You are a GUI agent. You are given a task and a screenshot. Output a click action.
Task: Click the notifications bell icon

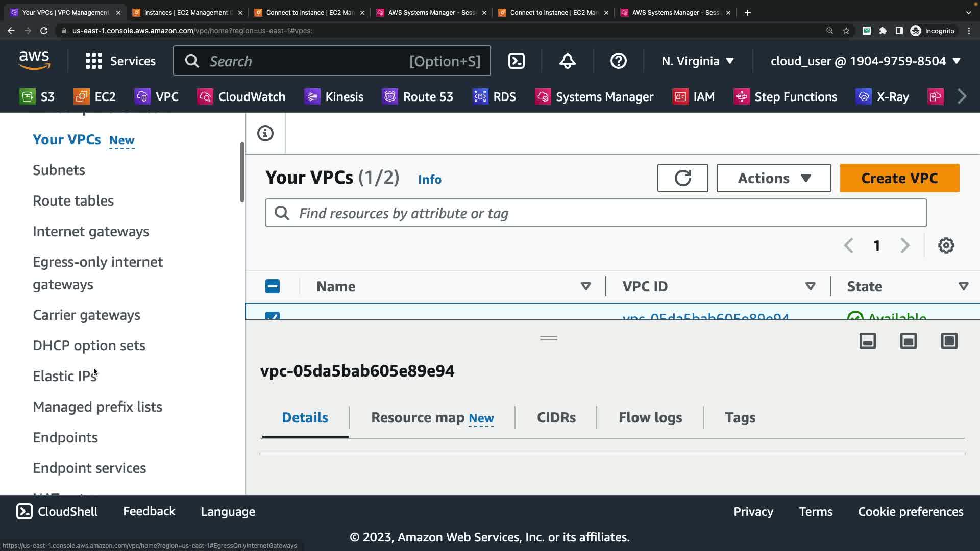click(567, 61)
